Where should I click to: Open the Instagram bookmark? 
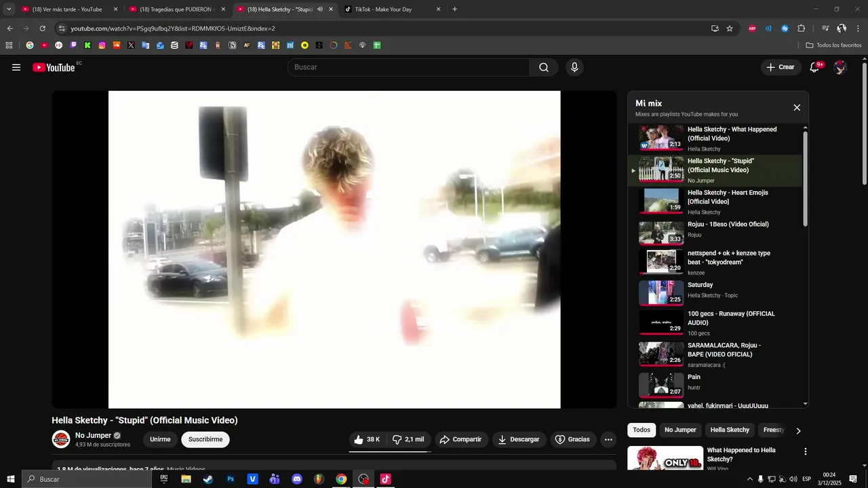102,45
